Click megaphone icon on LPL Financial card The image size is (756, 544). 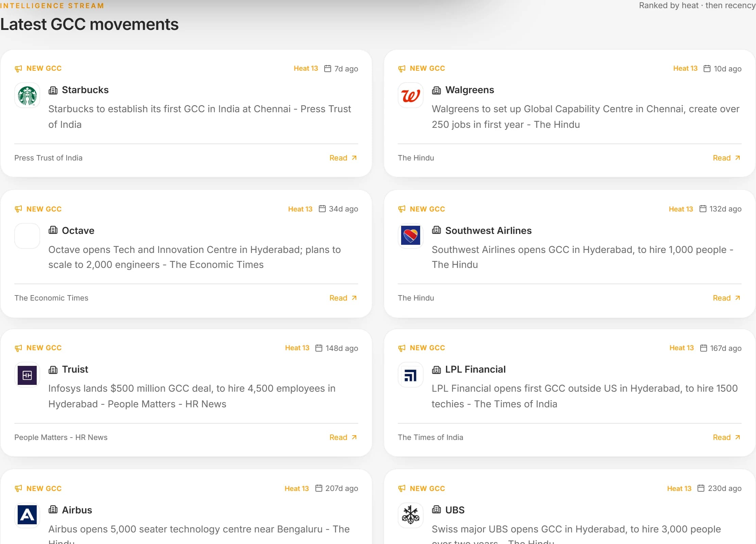point(402,348)
